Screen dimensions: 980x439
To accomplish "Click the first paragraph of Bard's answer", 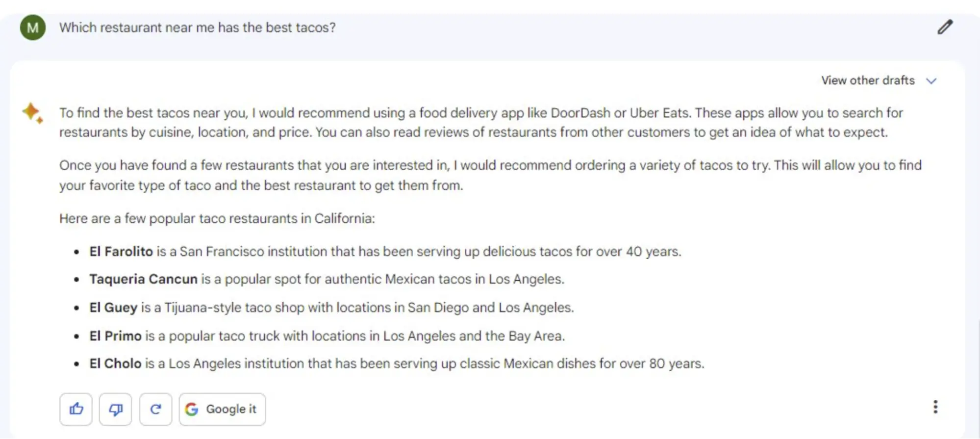I will tap(480, 122).
